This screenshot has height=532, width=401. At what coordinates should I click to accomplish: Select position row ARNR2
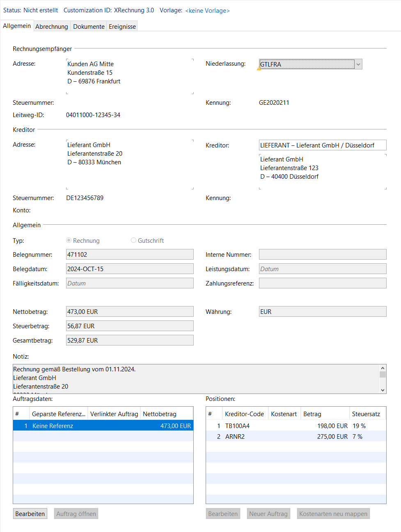click(x=296, y=436)
